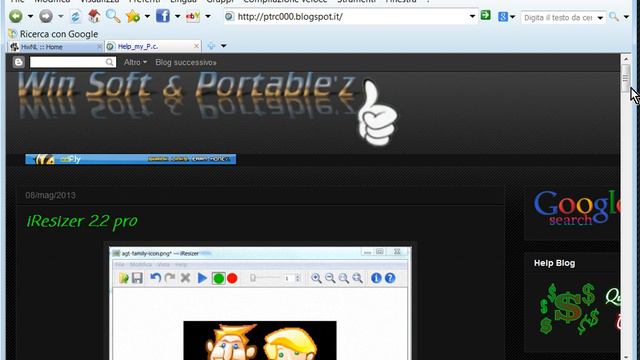Click the grey Redo arrow in iResizer screenshot

coord(170,278)
